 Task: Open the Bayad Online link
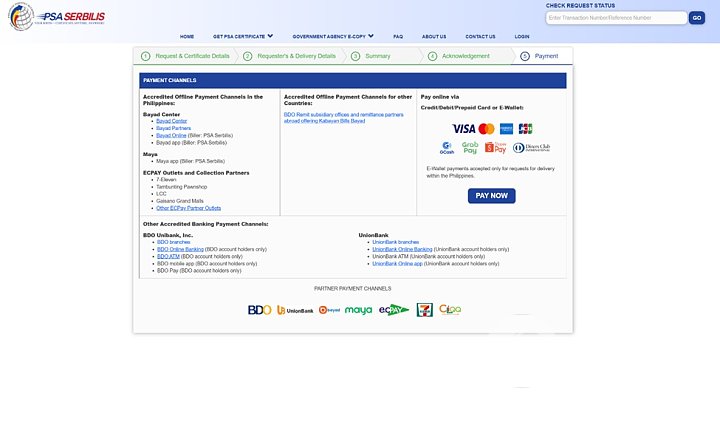click(171, 135)
